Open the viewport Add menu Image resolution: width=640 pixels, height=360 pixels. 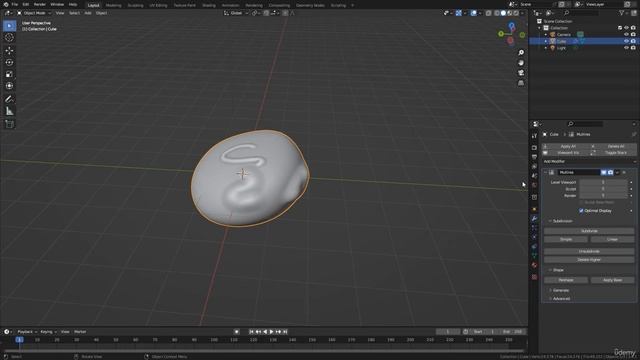[88, 13]
